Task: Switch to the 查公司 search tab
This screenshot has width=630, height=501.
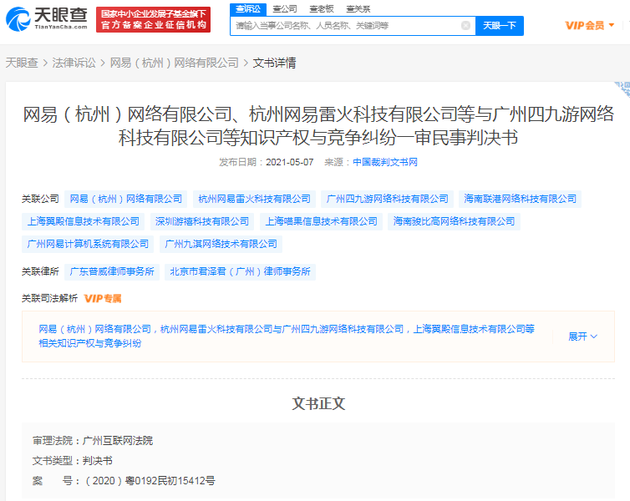Action: 284,9
